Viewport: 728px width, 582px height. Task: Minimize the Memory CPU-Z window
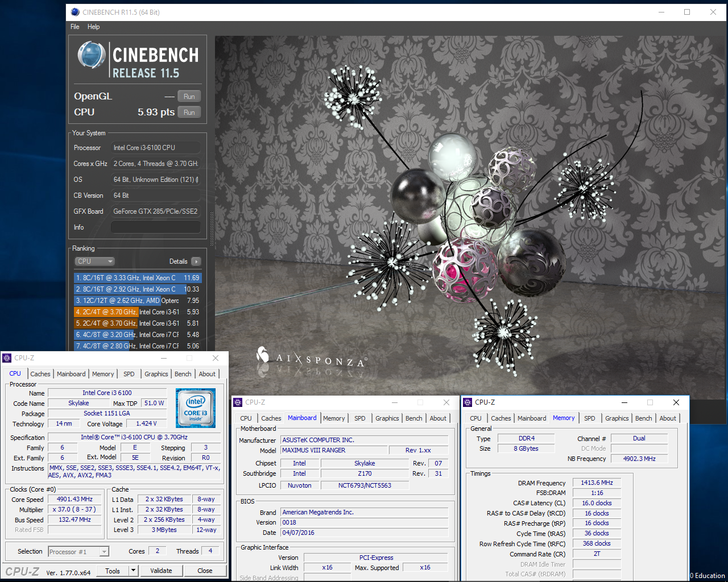tap(624, 402)
